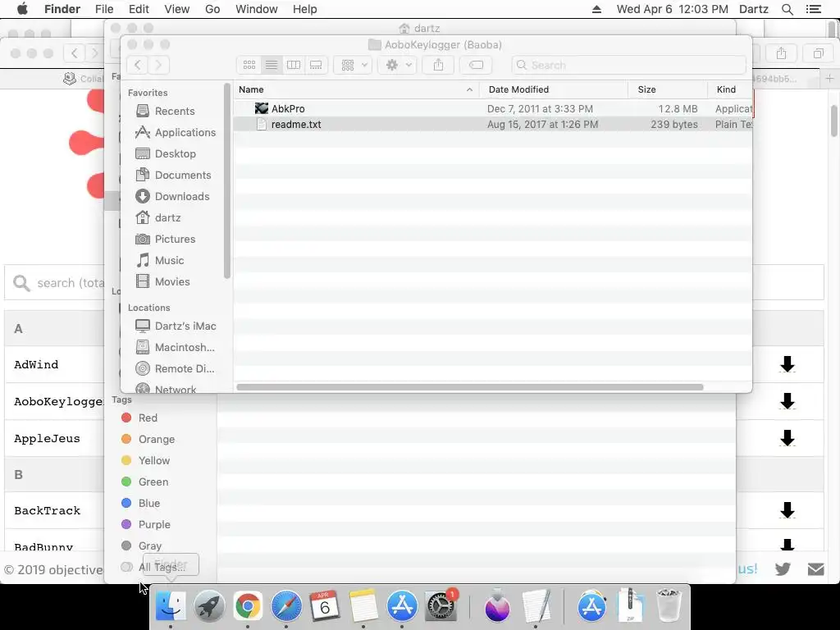Sort files by Date Modified column
This screenshot has height=630, width=840.
[554, 89]
